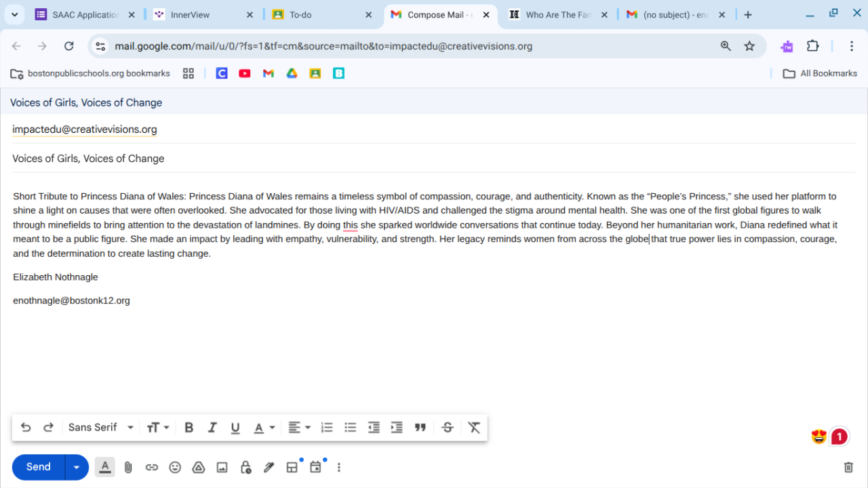Open the layout templates icon
The image size is (868, 488).
292,467
